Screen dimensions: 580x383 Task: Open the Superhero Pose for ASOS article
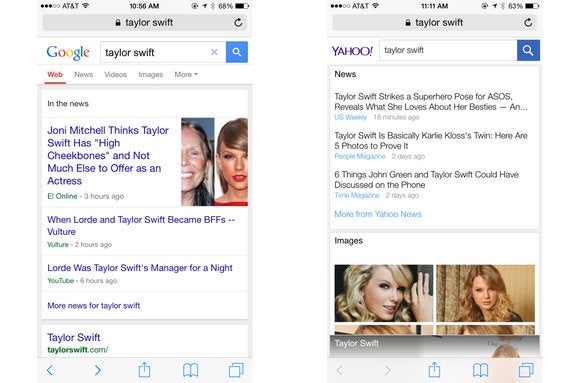coord(431,102)
